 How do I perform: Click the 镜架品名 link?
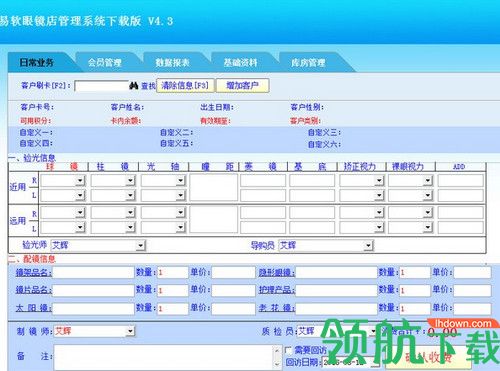[x=33, y=273]
